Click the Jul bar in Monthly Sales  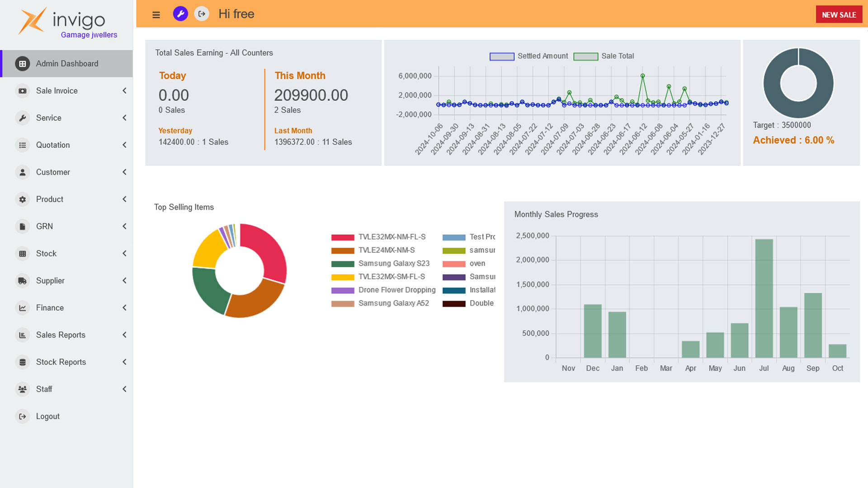(x=764, y=298)
